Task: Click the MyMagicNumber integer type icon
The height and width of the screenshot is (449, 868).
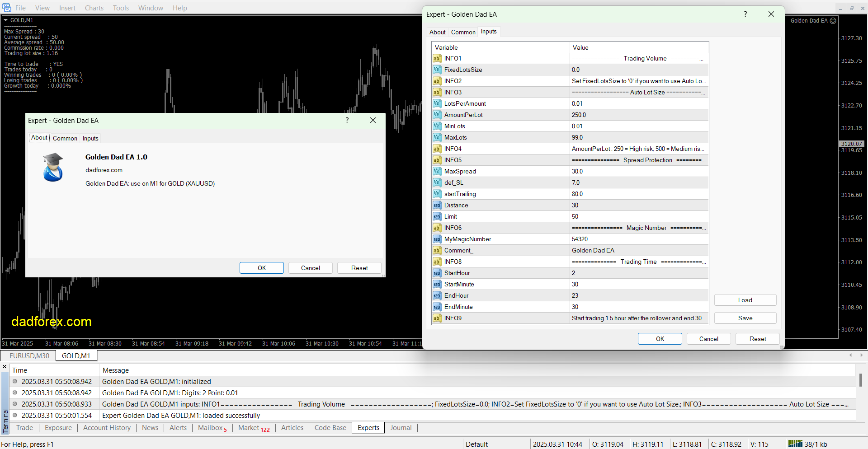Action: (x=437, y=239)
